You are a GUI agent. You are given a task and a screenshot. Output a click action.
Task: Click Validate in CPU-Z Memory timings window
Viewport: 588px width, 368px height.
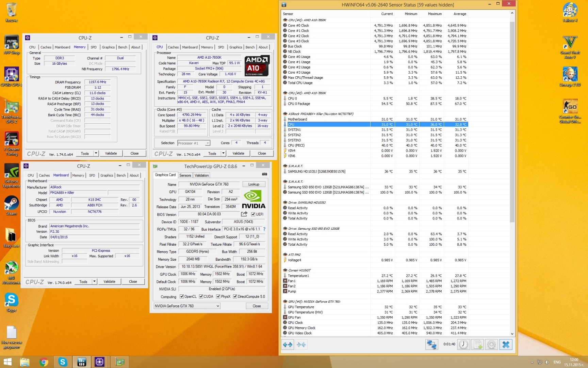coord(111,153)
